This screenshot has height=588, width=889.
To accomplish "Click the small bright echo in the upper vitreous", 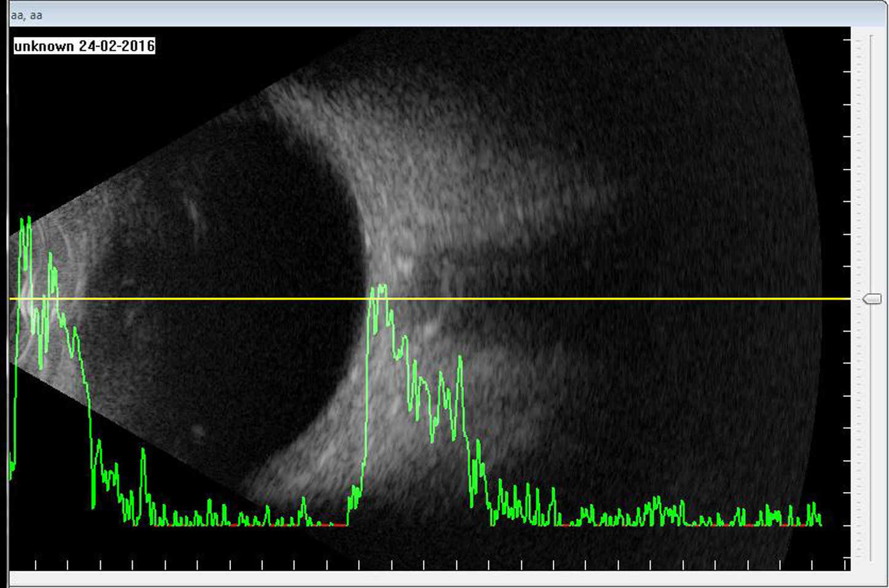I will point(193,212).
